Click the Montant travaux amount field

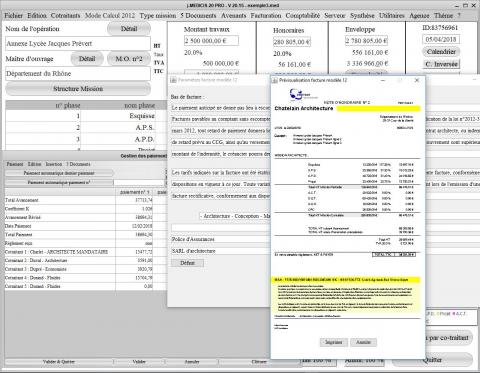pos(211,41)
